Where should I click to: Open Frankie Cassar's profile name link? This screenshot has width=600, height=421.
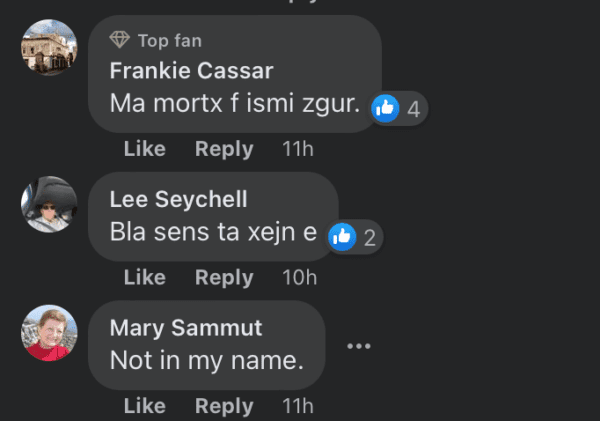[191, 71]
